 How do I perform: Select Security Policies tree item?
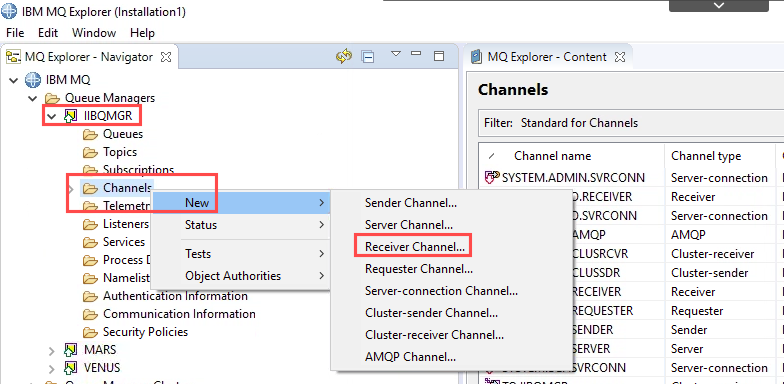[146, 332]
